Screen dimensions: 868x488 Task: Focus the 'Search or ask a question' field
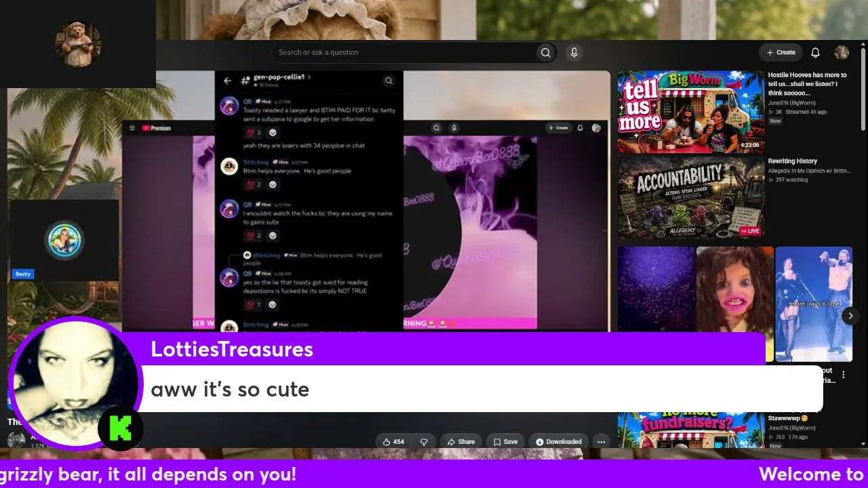[405, 53]
